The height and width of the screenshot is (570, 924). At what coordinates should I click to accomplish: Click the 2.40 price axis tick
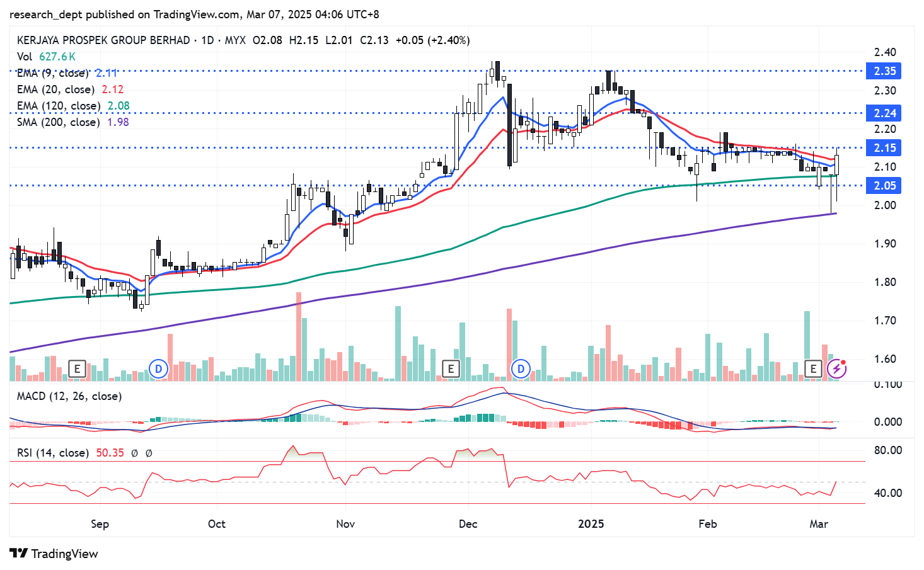(885, 52)
